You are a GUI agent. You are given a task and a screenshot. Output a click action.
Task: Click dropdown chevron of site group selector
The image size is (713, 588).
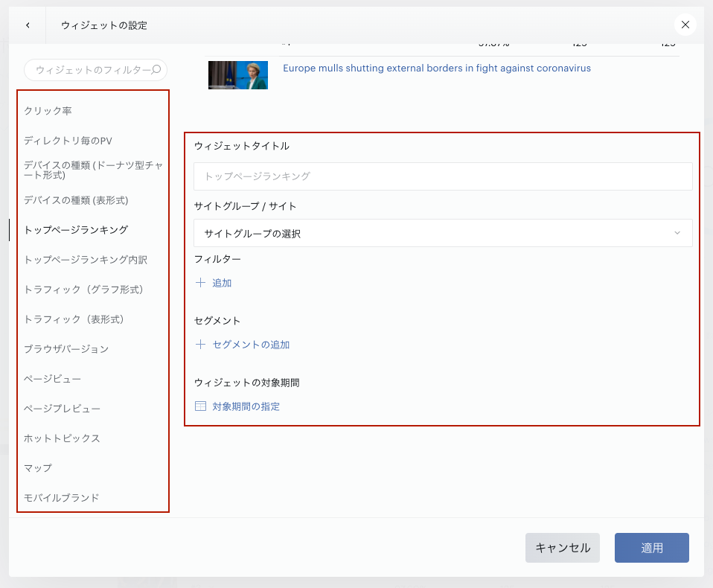[677, 233]
